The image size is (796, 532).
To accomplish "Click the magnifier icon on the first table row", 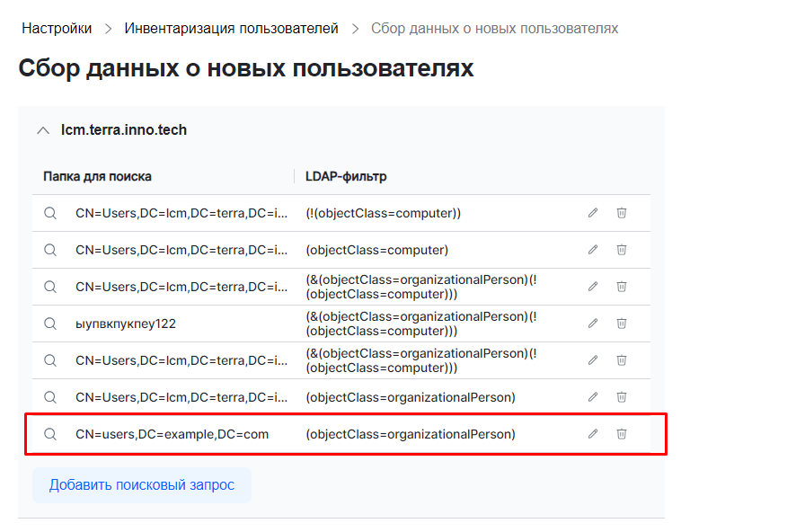I will [49, 213].
